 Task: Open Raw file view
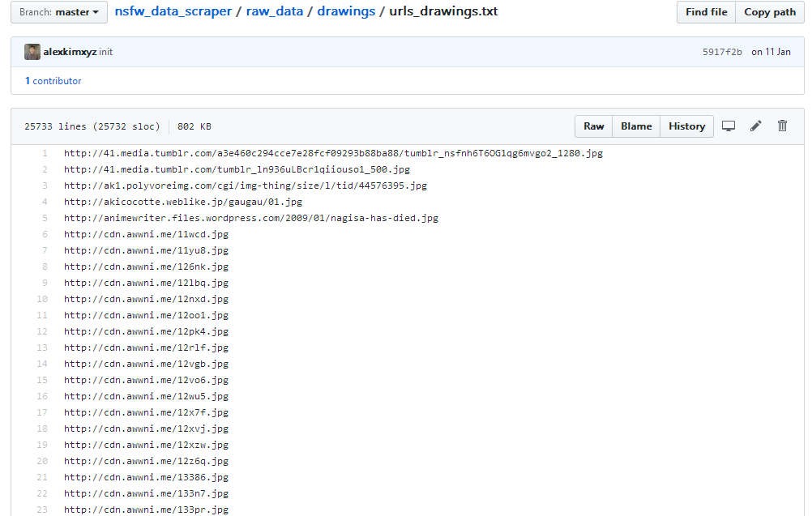point(593,126)
